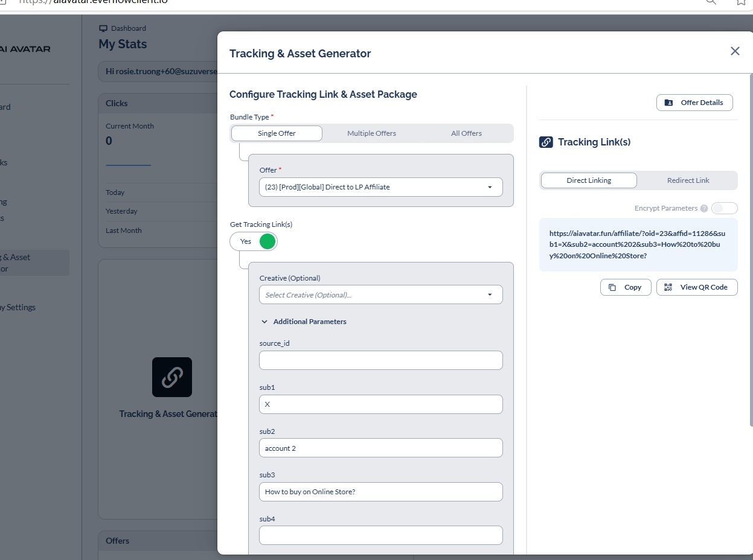Click the sub1 field containing X
The image size is (753, 560).
(x=381, y=404)
